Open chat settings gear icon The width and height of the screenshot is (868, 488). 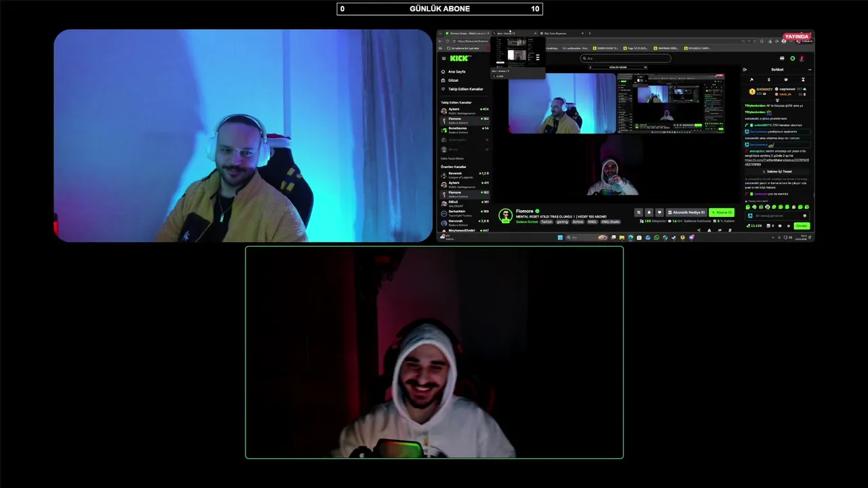point(789,226)
